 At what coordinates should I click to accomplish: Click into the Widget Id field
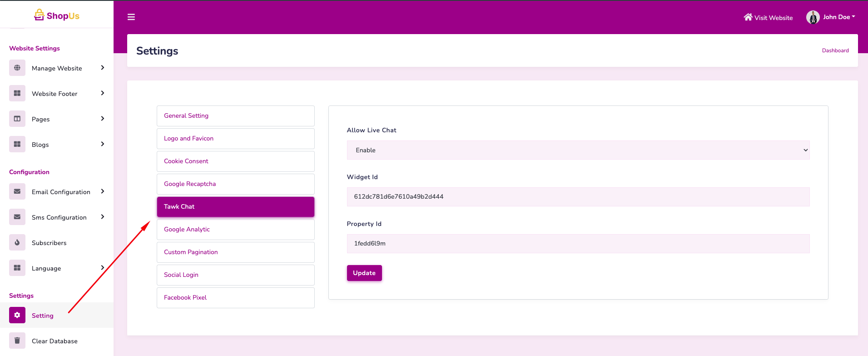tap(578, 197)
